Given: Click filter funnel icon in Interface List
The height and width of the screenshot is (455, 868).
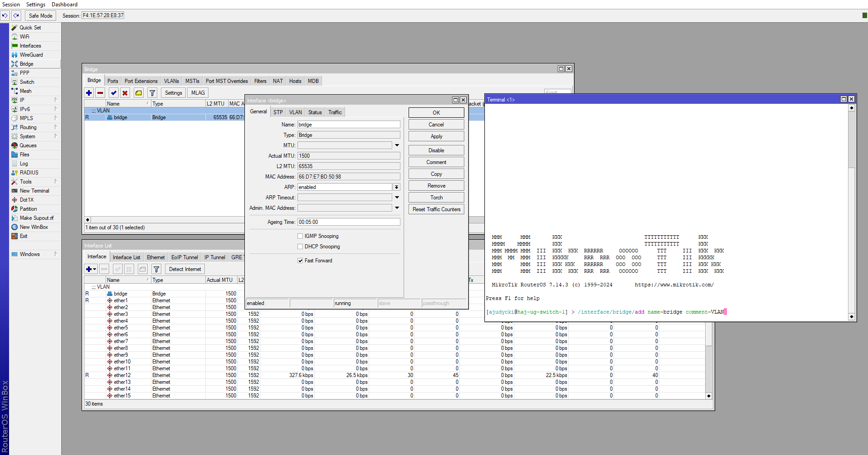Looking at the screenshot, I should click(156, 269).
